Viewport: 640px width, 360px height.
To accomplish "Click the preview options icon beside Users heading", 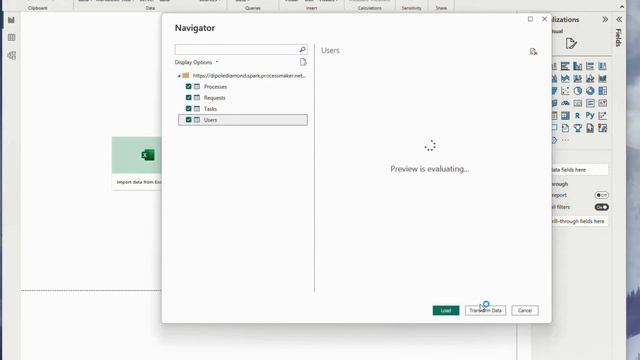I will click(x=533, y=51).
